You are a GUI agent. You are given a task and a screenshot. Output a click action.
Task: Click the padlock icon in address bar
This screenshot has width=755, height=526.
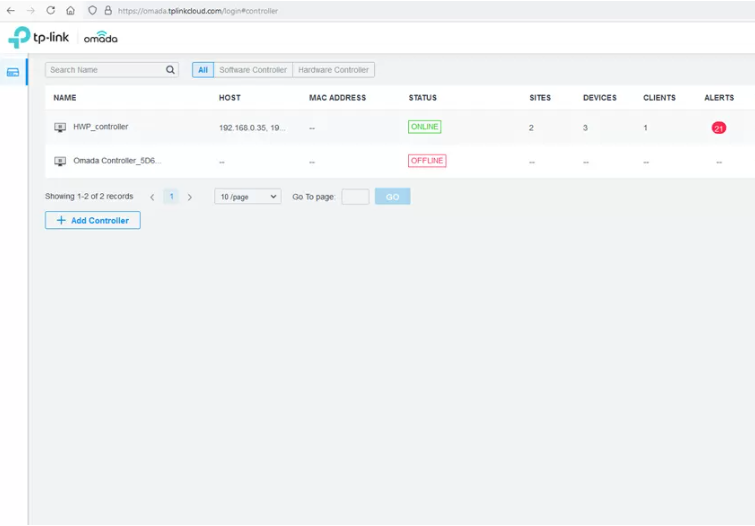pyautogui.click(x=108, y=11)
